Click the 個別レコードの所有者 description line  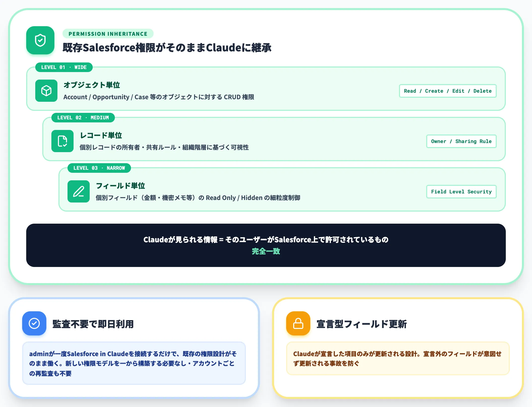coord(164,147)
